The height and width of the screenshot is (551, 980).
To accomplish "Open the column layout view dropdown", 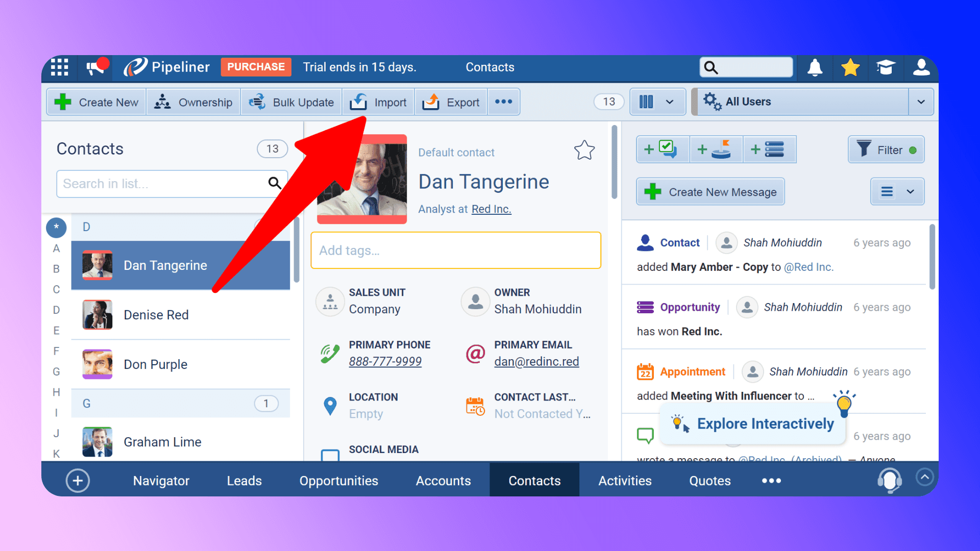I will [x=657, y=102].
